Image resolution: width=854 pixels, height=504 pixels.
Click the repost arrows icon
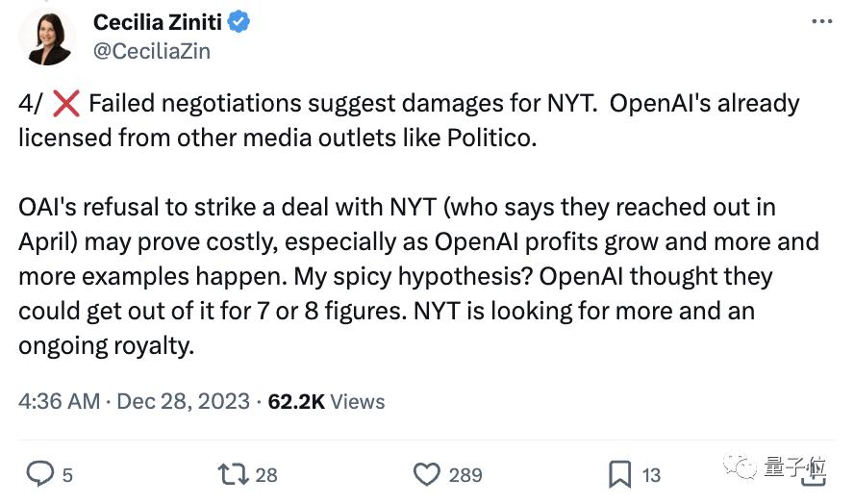pos(234,474)
